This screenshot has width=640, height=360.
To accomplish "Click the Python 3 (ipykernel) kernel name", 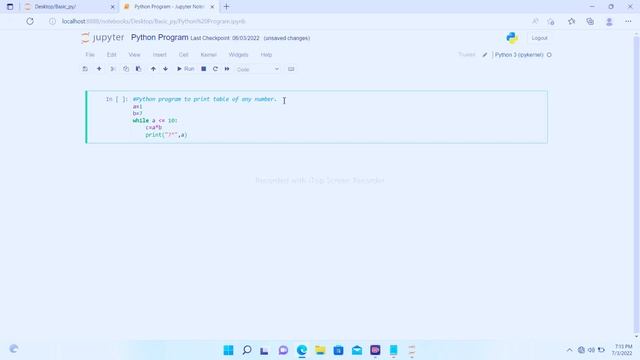I will click(519, 55).
